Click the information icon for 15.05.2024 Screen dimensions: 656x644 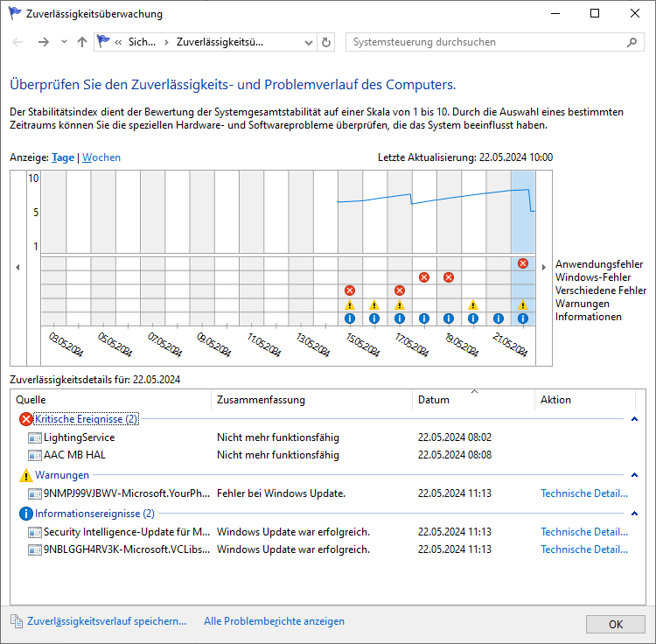[350, 318]
